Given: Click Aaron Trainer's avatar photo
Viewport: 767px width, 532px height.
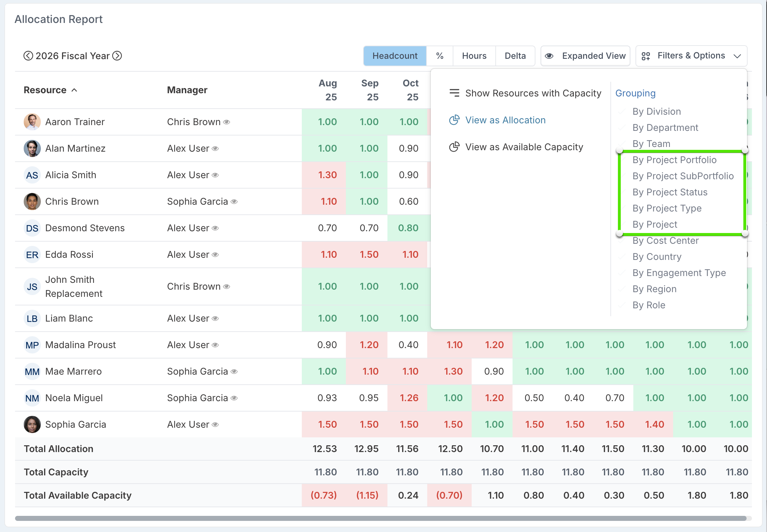Looking at the screenshot, I should tap(32, 122).
